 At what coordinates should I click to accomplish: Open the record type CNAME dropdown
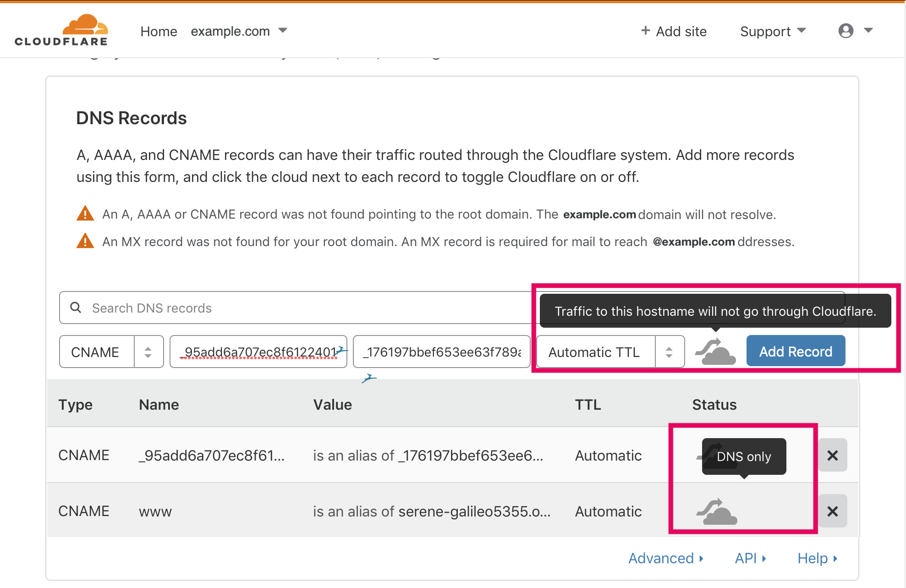coord(111,352)
